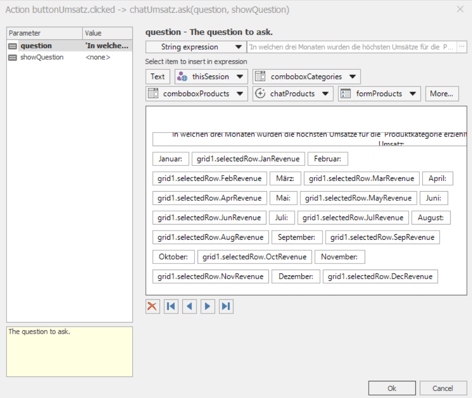
Task: Select the 'März:' text token
Action: pyautogui.click(x=285, y=179)
